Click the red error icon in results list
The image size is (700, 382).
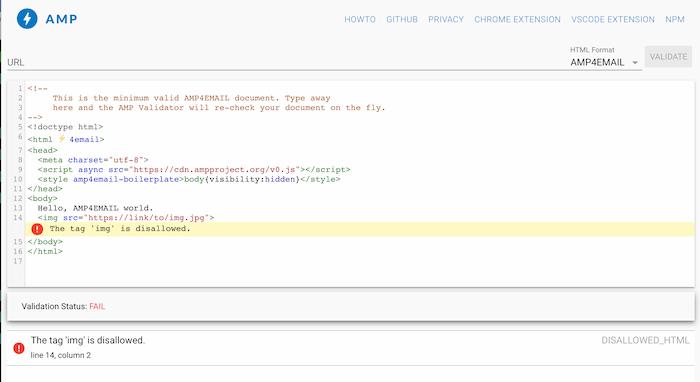coord(19,348)
